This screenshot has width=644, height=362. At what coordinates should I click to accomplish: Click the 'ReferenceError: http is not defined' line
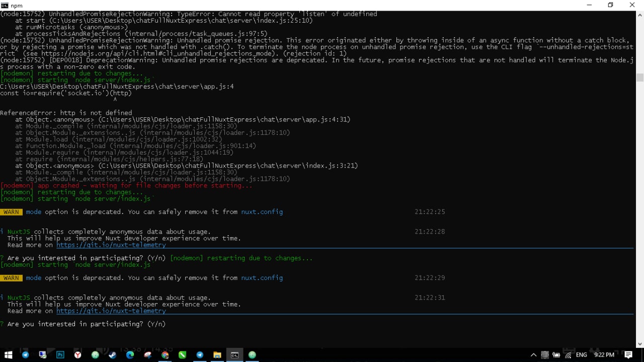pos(66,113)
